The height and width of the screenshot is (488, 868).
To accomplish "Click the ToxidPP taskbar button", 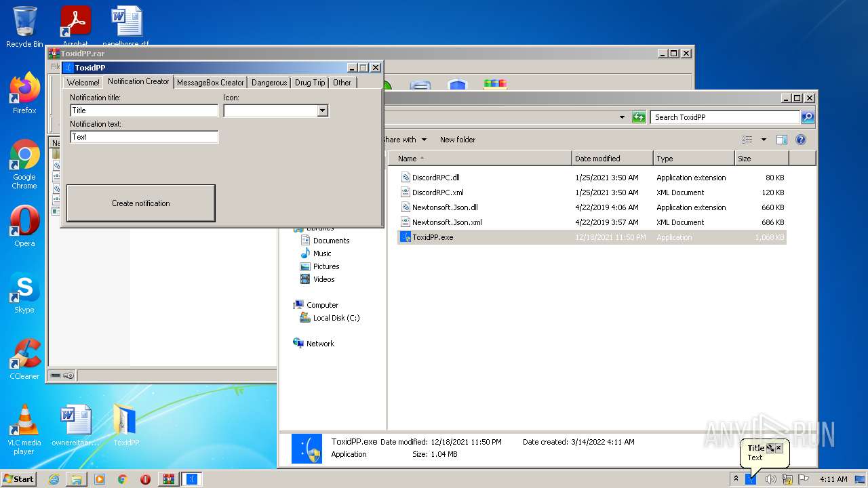I will 192,479.
